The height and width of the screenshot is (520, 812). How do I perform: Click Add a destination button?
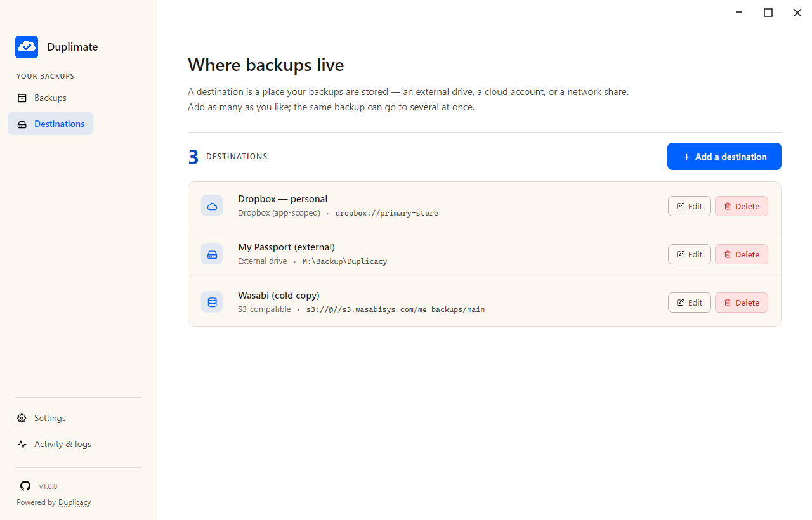(724, 157)
